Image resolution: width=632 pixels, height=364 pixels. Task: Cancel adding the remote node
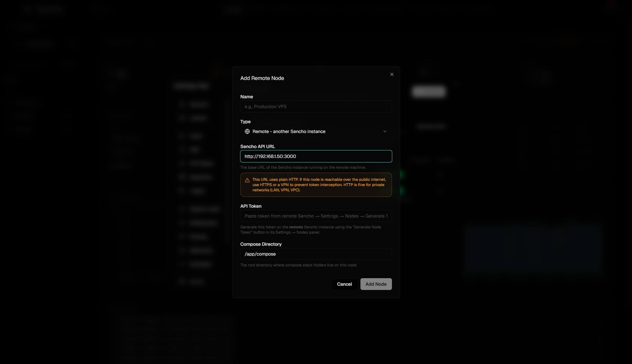[x=344, y=284]
